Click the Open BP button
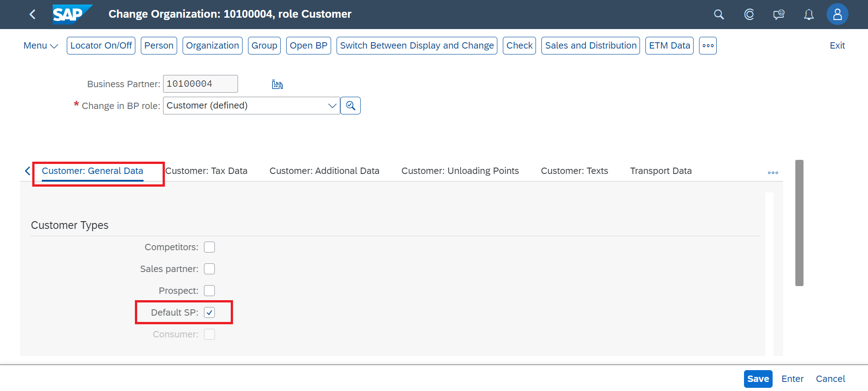Screen dimensions: 868x391 pyautogui.click(x=308, y=45)
